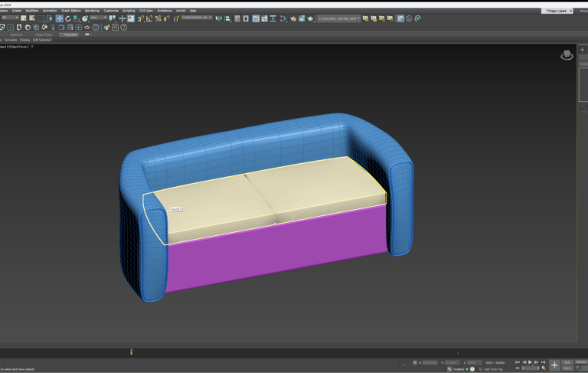Click Use Pivot Point Center icon
Image resolution: width=588 pixels, height=373 pixels.
pos(113,18)
